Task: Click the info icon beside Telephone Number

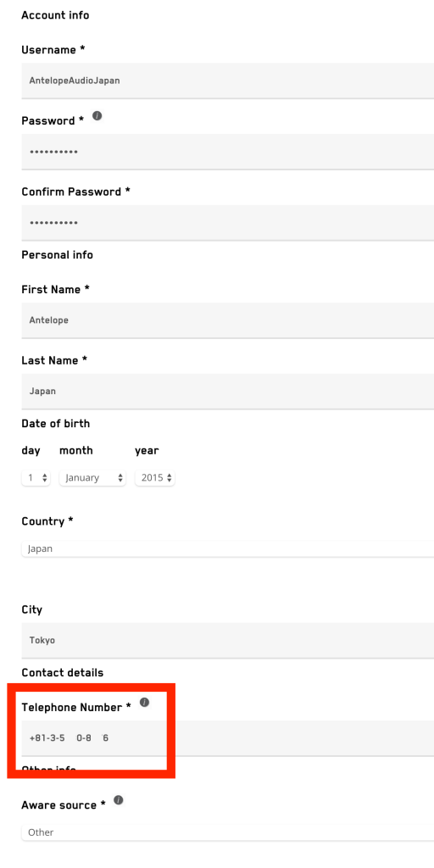Action: 144,703
